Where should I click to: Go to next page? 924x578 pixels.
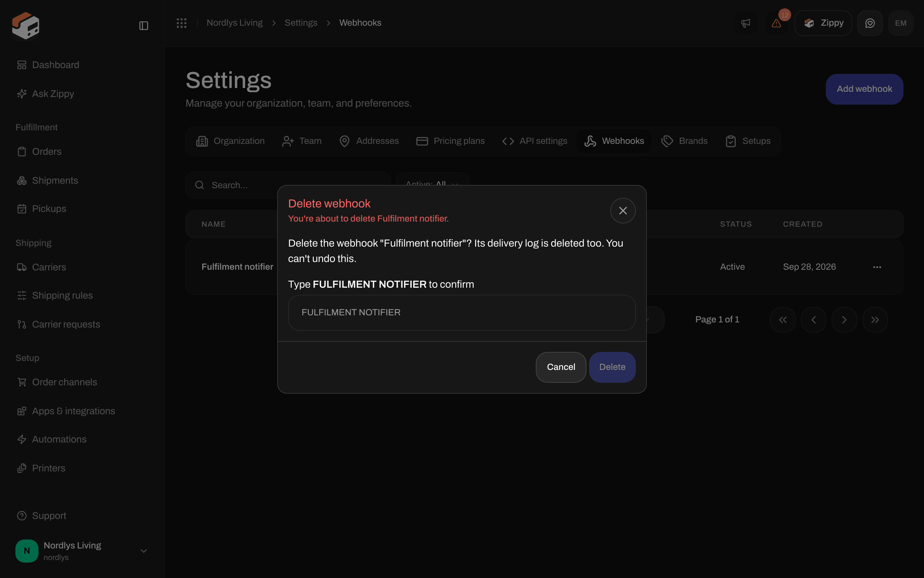point(844,320)
